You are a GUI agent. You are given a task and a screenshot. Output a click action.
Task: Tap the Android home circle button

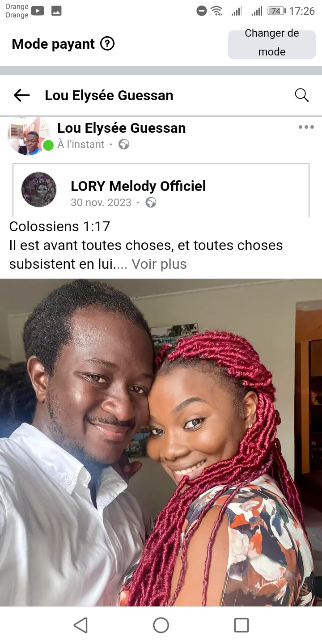pyautogui.click(x=161, y=625)
